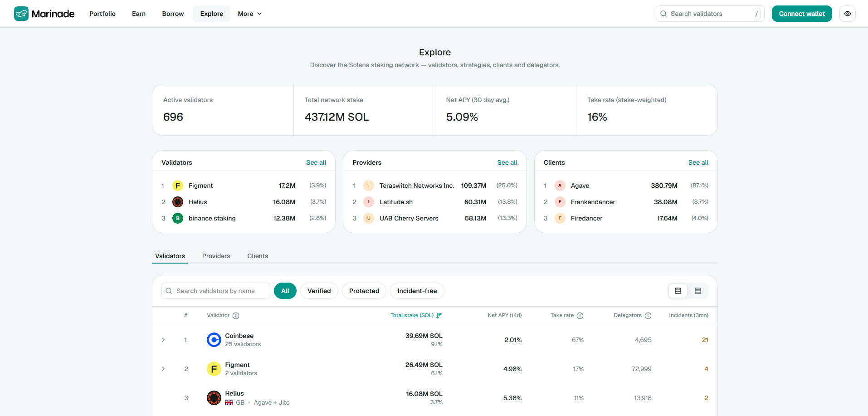Click the Agave + Jito label under Helius
The height and width of the screenshot is (416, 868).
272,402
